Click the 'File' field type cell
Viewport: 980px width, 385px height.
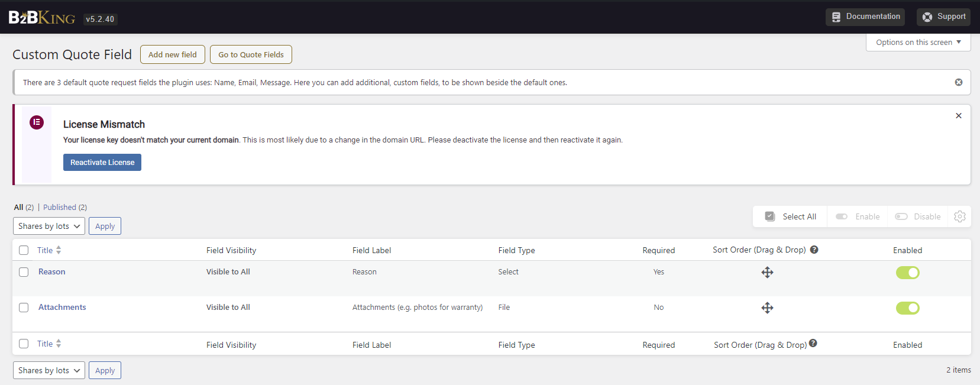click(x=504, y=307)
